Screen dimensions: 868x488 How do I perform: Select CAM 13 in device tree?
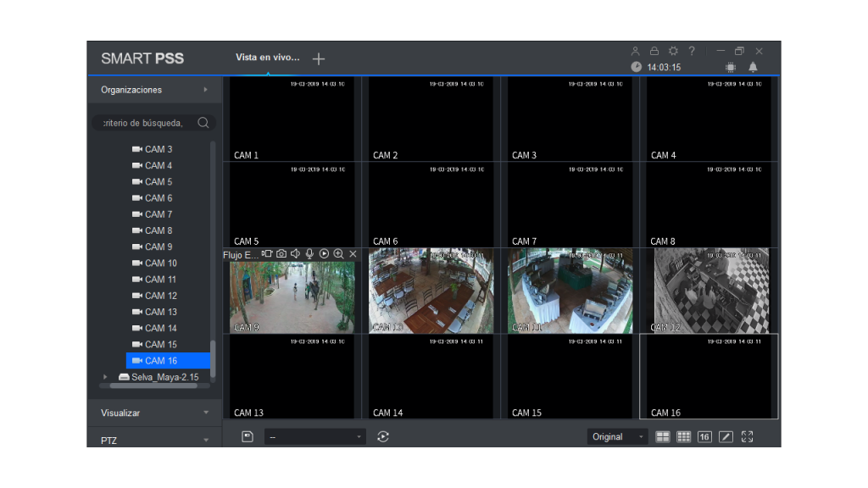click(x=154, y=312)
